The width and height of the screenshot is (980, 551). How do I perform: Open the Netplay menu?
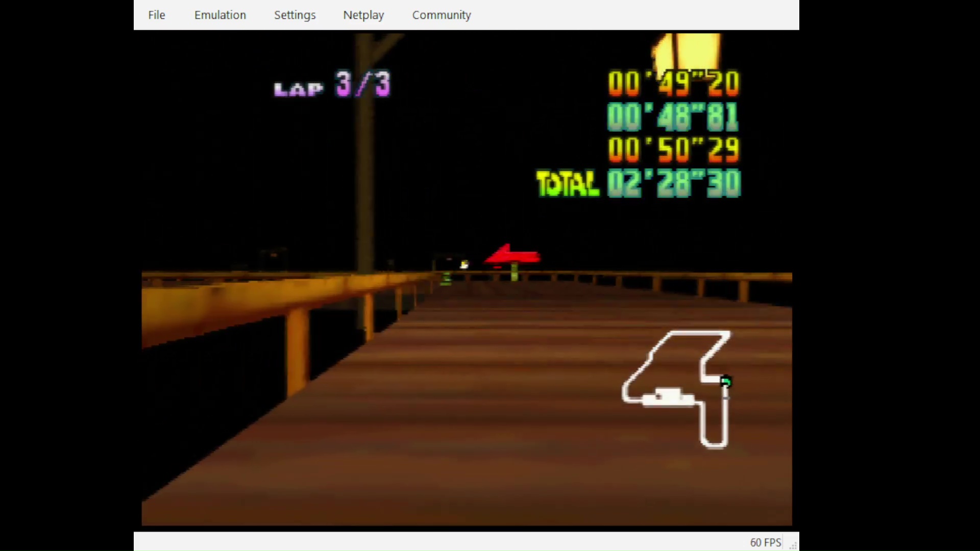click(363, 15)
